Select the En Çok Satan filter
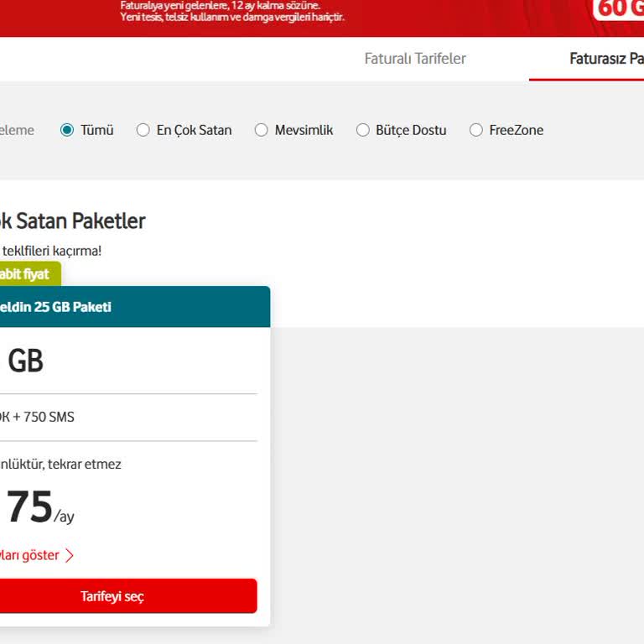 coord(143,130)
